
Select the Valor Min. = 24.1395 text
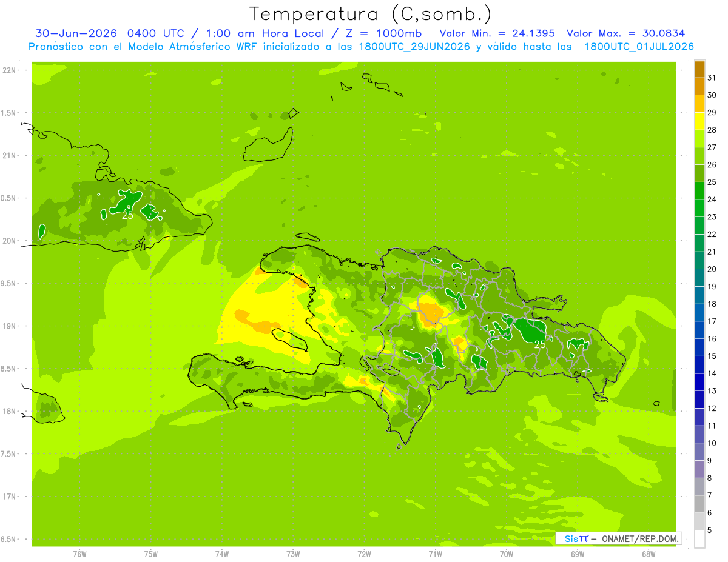click(x=497, y=33)
